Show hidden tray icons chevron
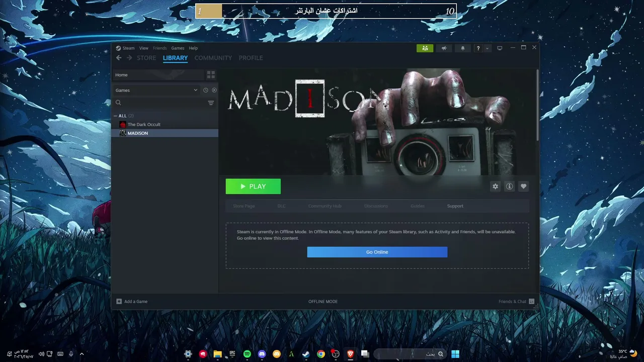The height and width of the screenshot is (362, 644). [82, 354]
